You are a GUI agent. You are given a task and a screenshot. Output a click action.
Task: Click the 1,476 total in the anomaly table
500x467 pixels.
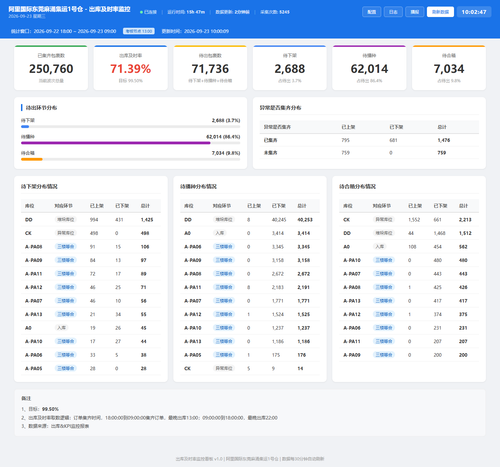coord(444,140)
